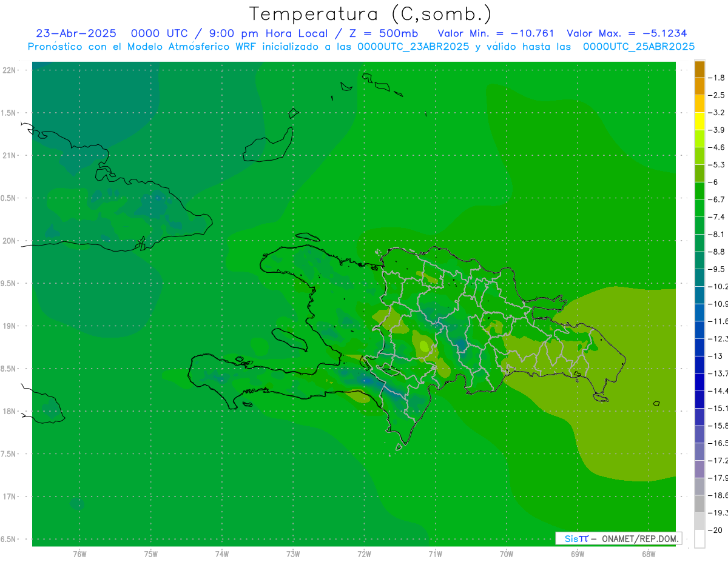This screenshot has width=728, height=562.
Task: Click the '19N' latitude label
Action: (x=9, y=326)
